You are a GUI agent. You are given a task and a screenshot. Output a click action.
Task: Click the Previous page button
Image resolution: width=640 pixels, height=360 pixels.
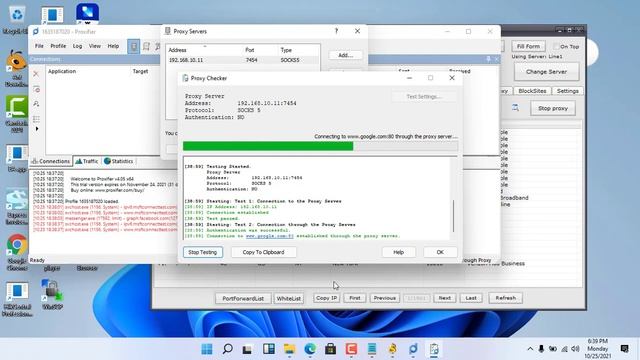tap(384, 298)
